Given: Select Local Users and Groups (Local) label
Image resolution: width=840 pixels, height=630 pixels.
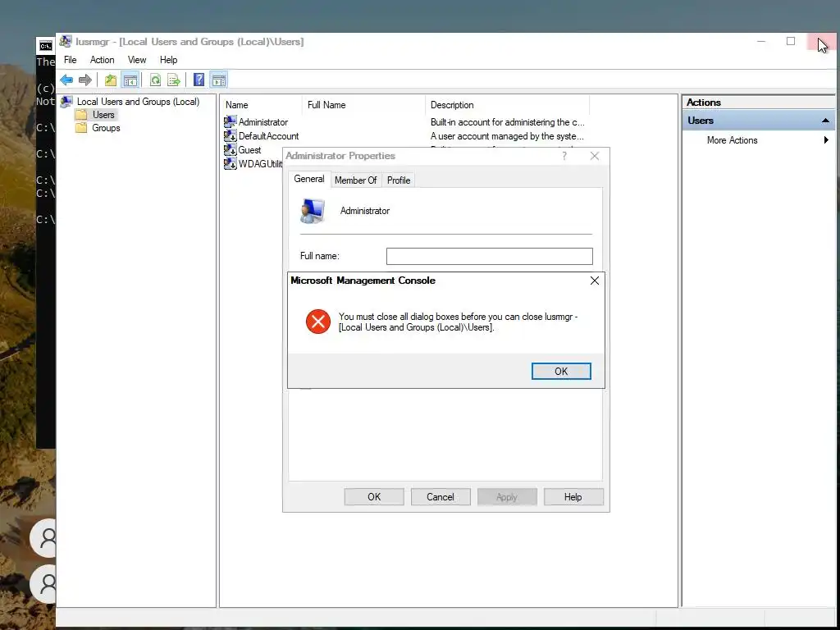Looking at the screenshot, I should click(138, 102).
